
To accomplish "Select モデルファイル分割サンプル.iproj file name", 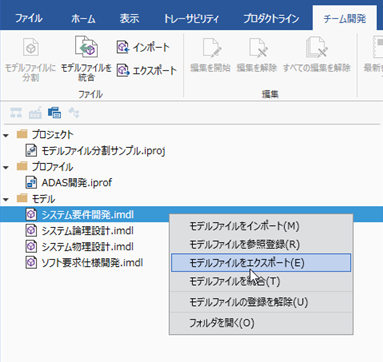I will pos(103,151).
